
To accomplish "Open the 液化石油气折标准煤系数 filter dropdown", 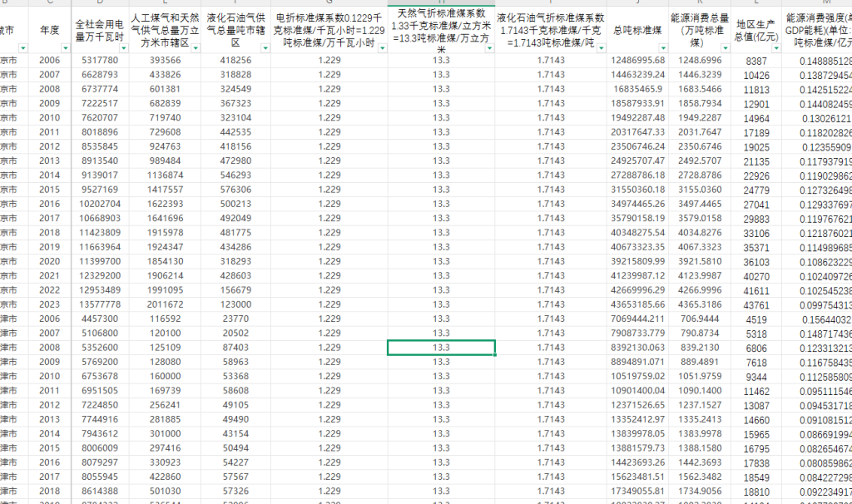I will tap(601, 48).
